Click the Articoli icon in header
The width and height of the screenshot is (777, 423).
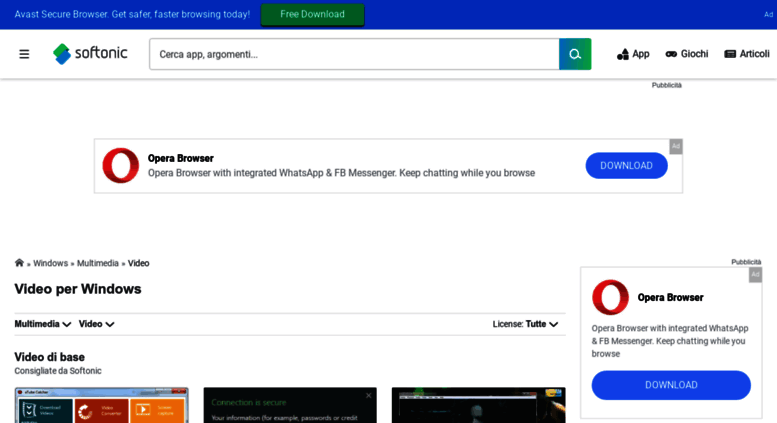pyautogui.click(x=730, y=54)
